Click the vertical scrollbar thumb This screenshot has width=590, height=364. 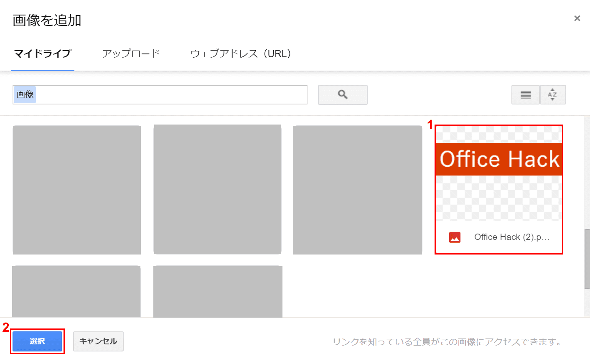pyautogui.click(x=587, y=259)
